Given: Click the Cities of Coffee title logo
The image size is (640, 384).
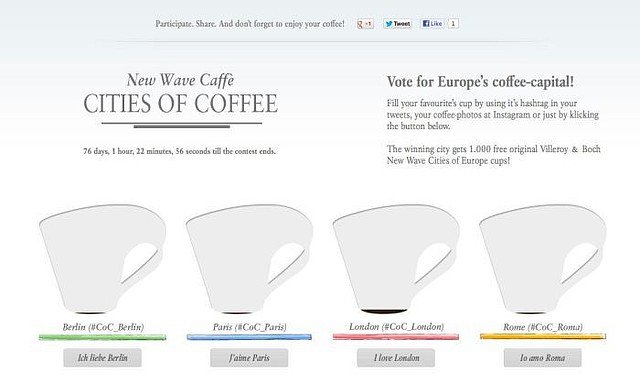Looking at the screenshot, I should pyautogui.click(x=181, y=100).
